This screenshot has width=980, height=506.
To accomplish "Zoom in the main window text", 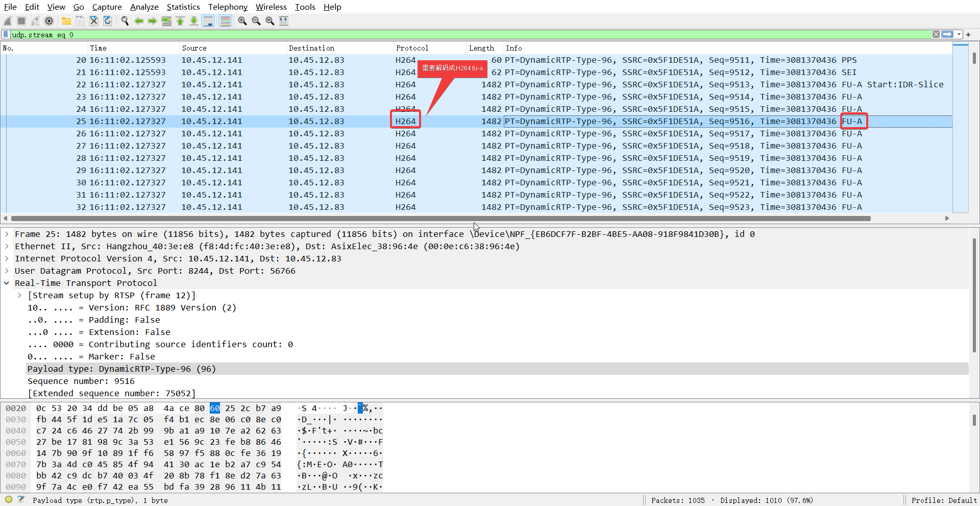I will [x=242, y=21].
